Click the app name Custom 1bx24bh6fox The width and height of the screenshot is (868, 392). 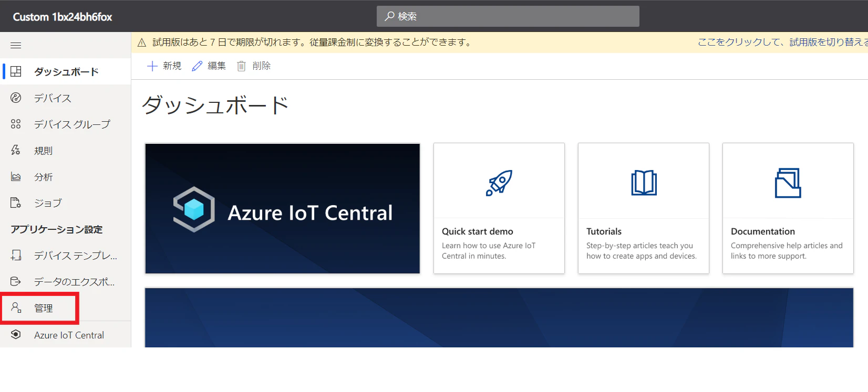coord(63,17)
